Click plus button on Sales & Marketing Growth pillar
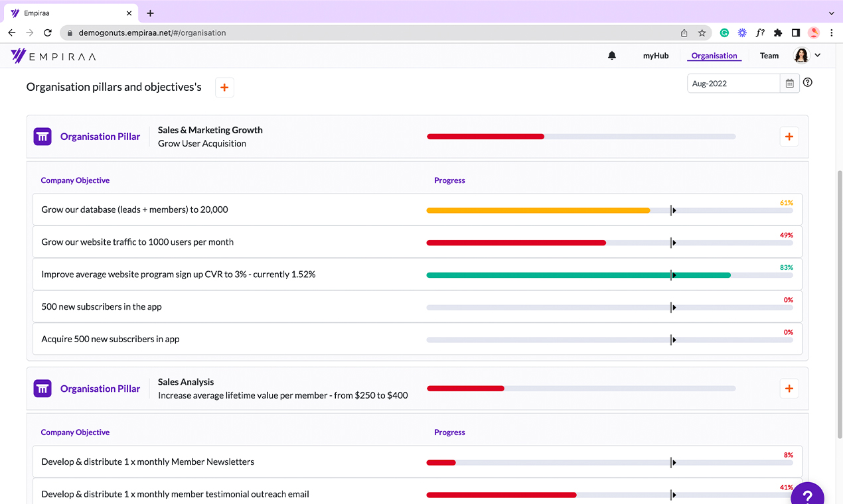The height and width of the screenshot is (504, 843). point(789,137)
